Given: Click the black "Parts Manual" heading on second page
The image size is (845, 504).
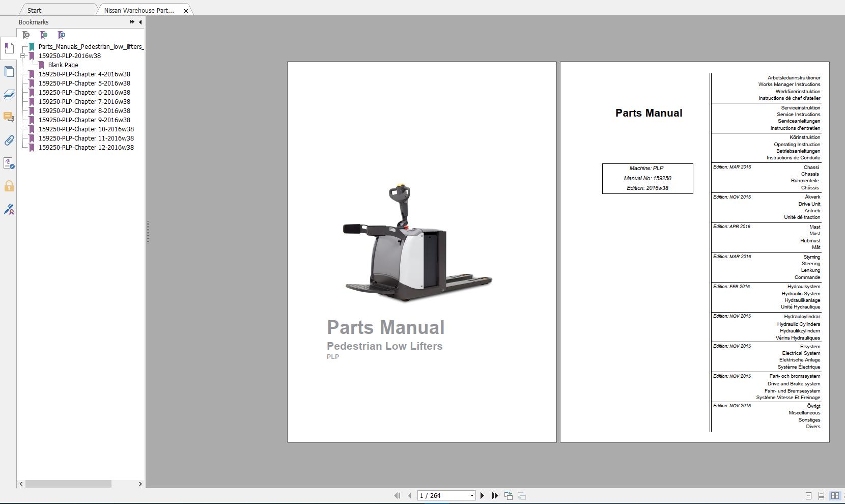Looking at the screenshot, I should click(649, 113).
